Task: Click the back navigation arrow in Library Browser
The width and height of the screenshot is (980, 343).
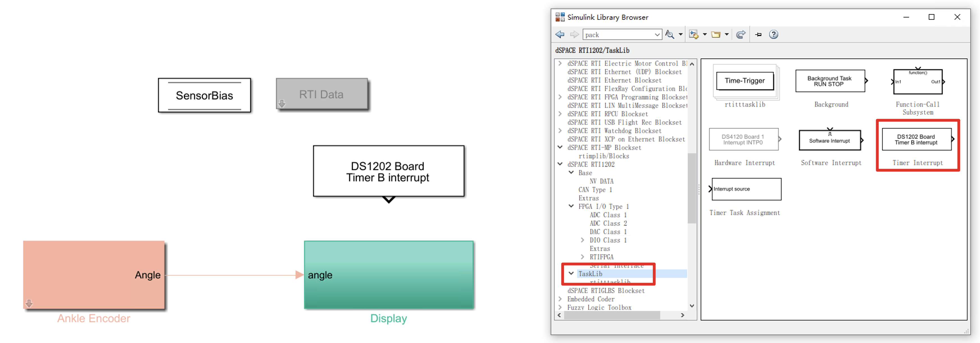Action: 560,35
